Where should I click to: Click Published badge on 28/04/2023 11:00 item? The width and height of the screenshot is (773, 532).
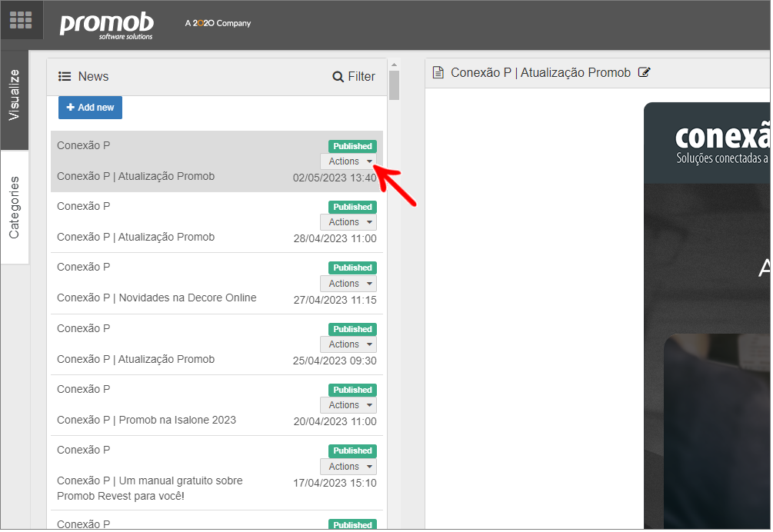click(x=352, y=207)
